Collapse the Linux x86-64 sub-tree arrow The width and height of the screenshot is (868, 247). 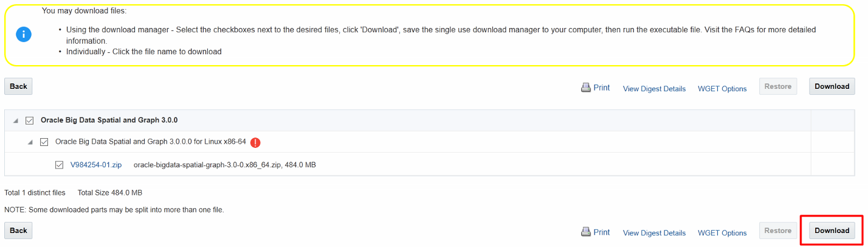click(x=30, y=142)
